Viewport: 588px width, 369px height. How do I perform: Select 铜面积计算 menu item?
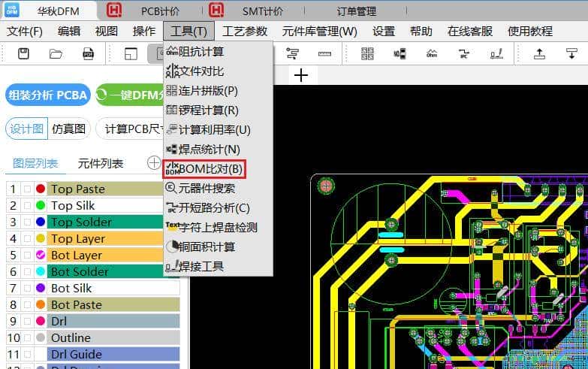point(218,247)
